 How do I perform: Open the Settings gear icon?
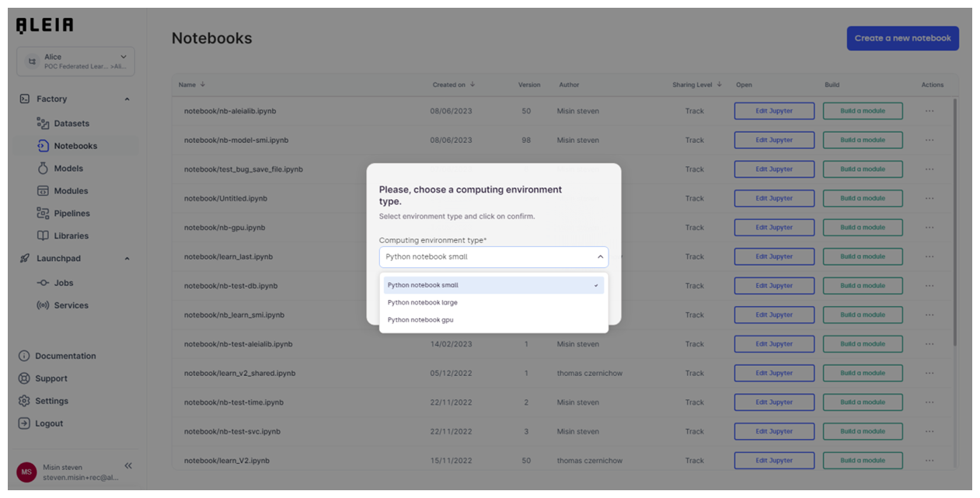point(24,402)
